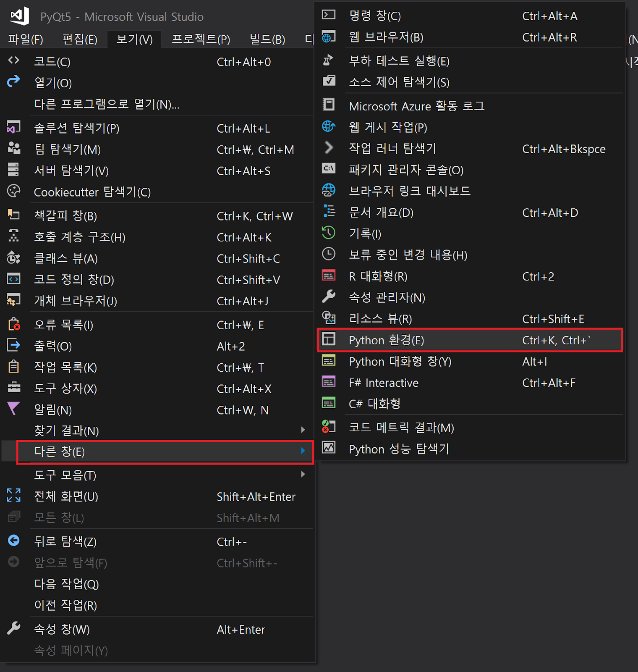Click the Visual Studio logo icon
Screen dimensions: 638x672
pyautogui.click(x=20, y=16)
